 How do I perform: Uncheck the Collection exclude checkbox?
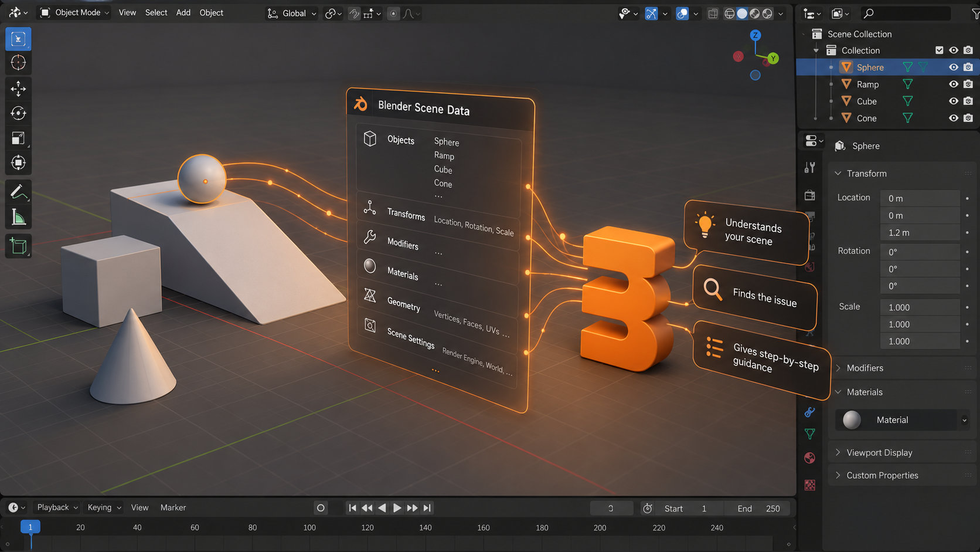(940, 50)
